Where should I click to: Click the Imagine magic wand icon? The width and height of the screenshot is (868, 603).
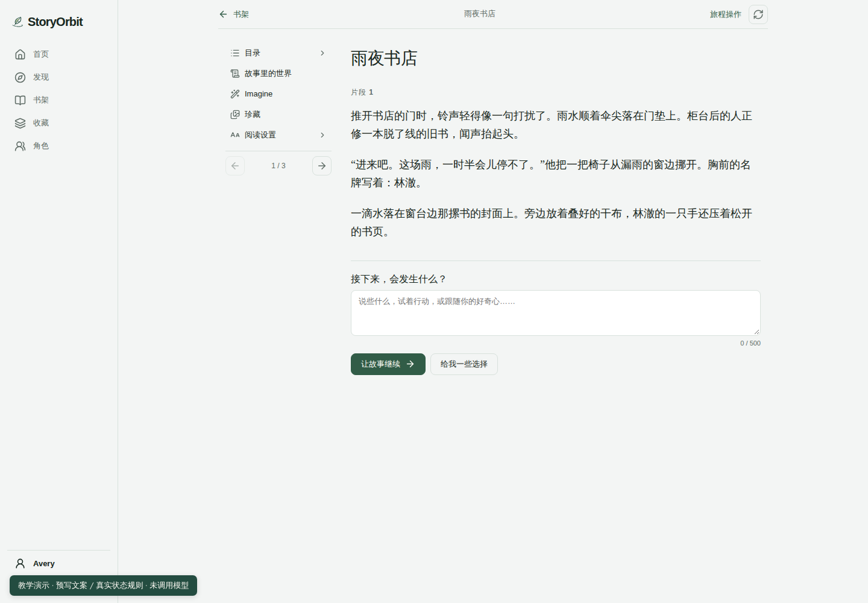coord(235,94)
